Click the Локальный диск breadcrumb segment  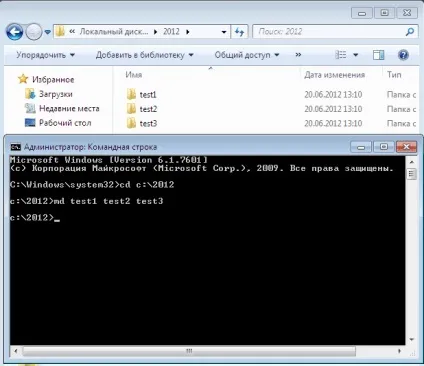click(113, 32)
